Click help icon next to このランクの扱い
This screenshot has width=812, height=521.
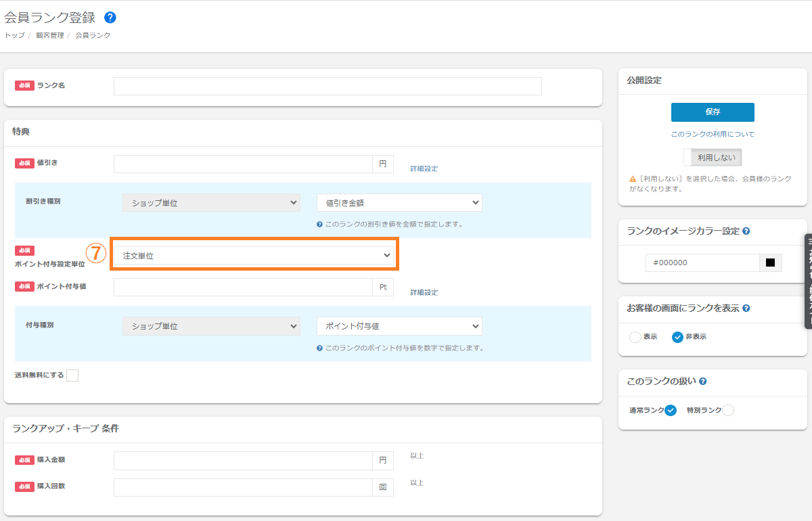pyautogui.click(x=703, y=382)
